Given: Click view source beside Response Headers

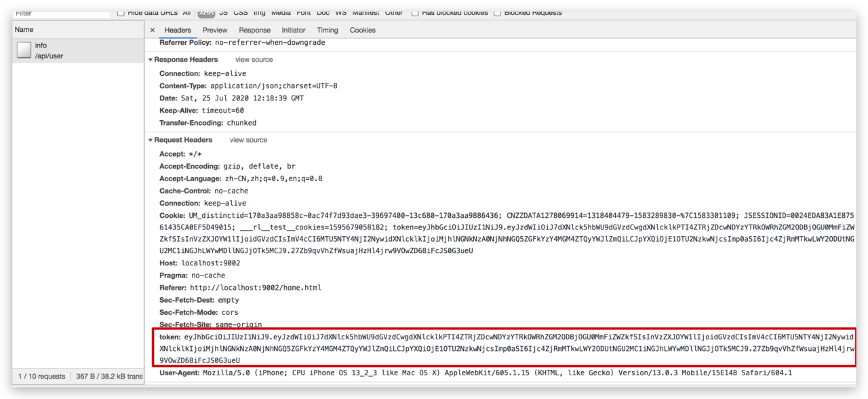Looking at the screenshot, I should pos(254,60).
